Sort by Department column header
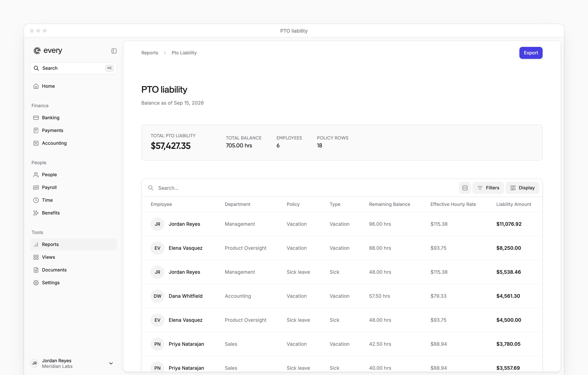The image size is (588, 375). 238,204
